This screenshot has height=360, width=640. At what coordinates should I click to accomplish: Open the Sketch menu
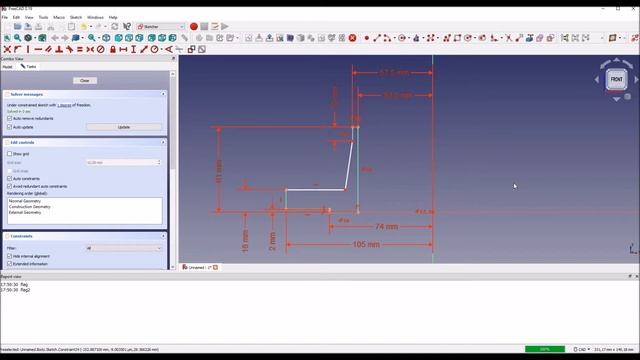[x=76, y=18]
